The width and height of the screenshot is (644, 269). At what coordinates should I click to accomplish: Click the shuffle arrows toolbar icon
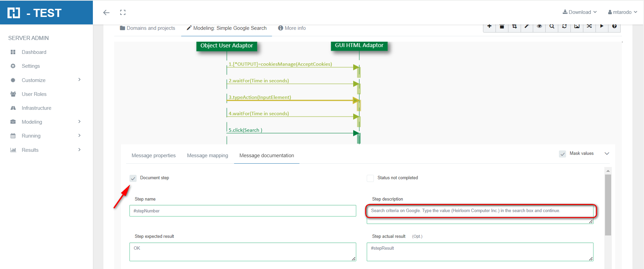point(589,26)
